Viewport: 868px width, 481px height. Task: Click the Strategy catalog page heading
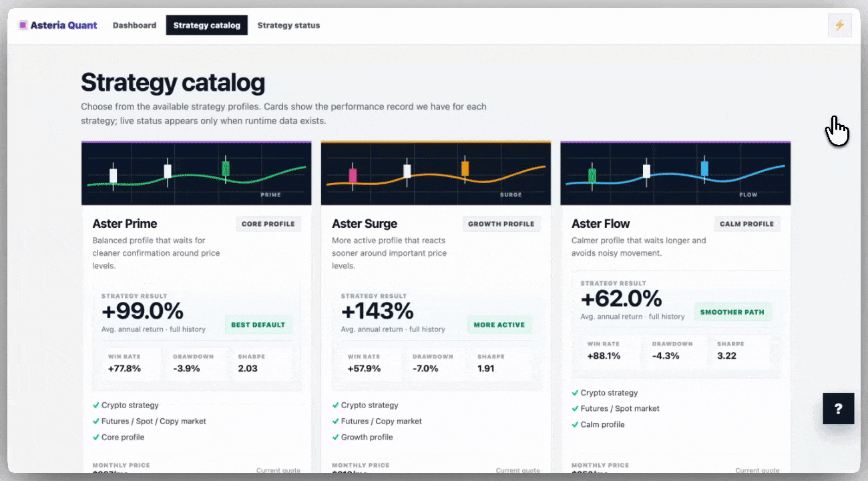click(x=173, y=83)
